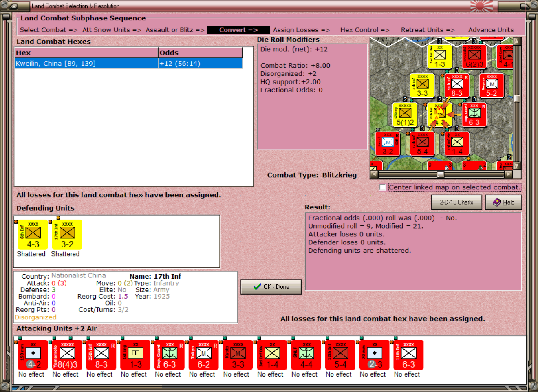
Task: Click red Nagoya 5-2 counter on map
Action: [x=492, y=86]
